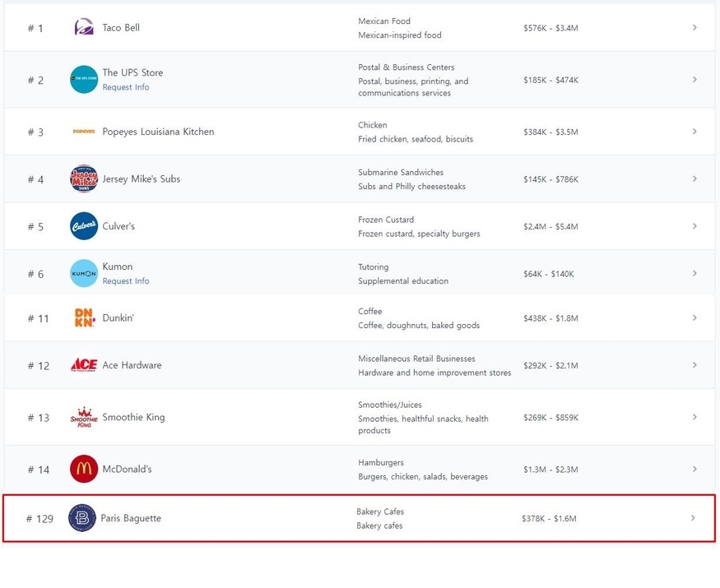Click Smoothie King's $269K - $859K range
Viewport: 720px width, 588px height.
pyautogui.click(x=550, y=417)
